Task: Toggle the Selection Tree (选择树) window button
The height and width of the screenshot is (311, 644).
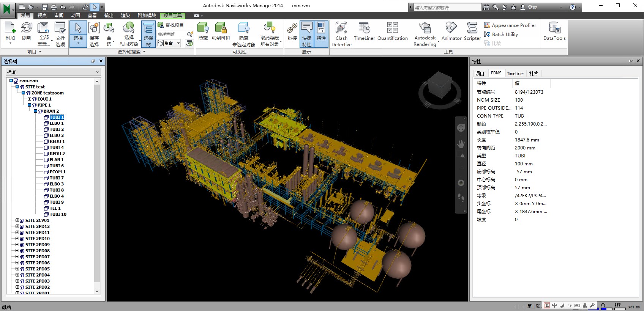Action: click(148, 34)
